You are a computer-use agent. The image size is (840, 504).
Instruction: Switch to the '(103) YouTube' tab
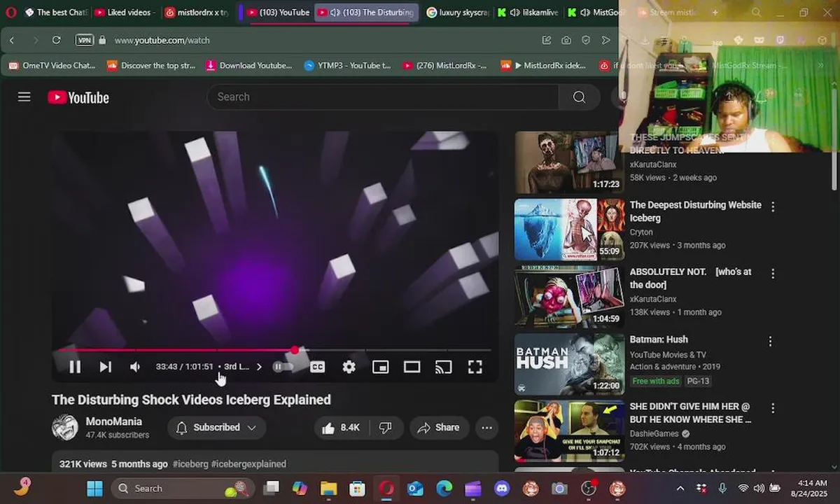click(278, 13)
